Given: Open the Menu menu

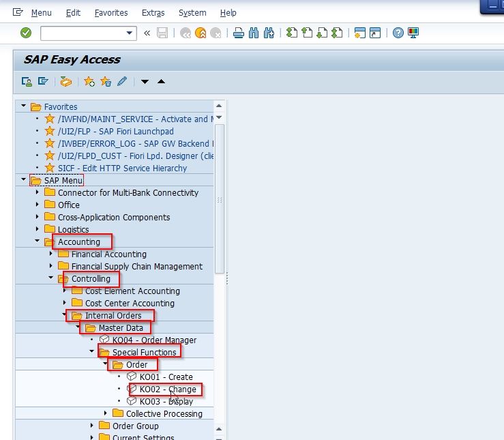Looking at the screenshot, I should (x=41, y=13).
